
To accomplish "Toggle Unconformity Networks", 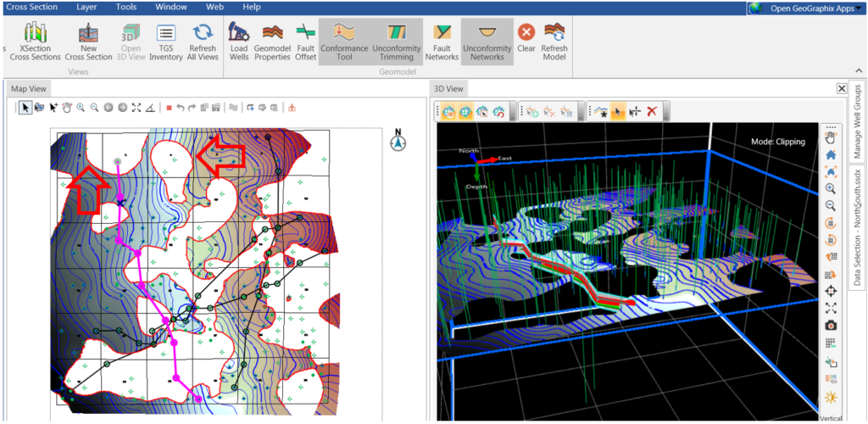I will (x=487, y=42).
